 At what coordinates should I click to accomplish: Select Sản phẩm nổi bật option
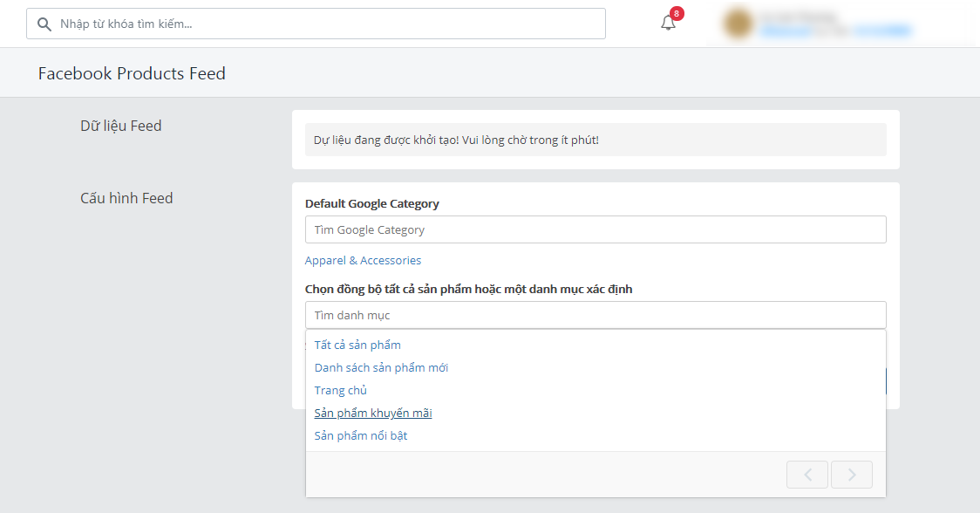361,435
